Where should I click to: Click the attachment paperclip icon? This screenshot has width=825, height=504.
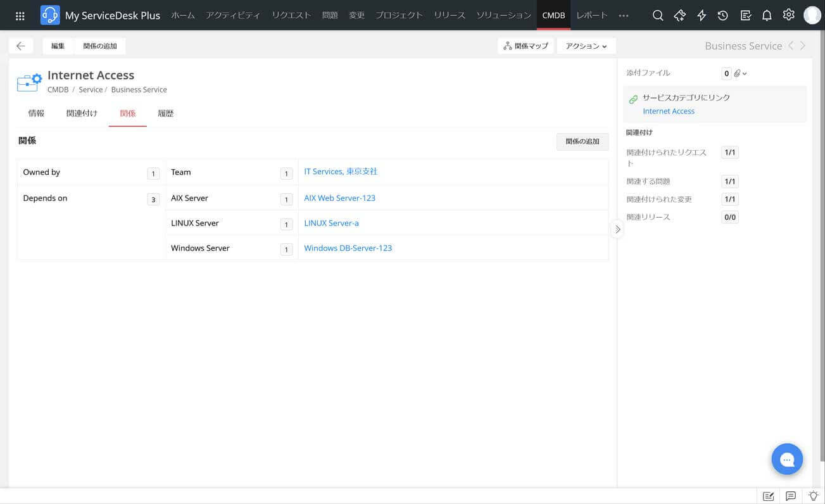coord(738,73)
